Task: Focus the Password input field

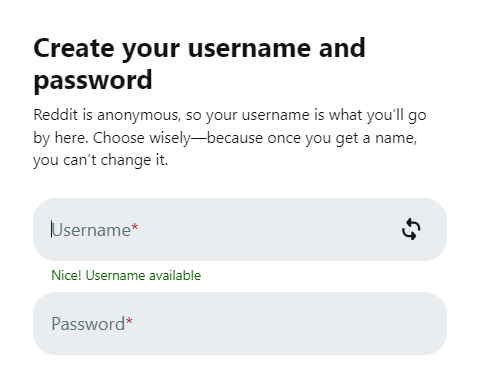Action: tap(240, 323)
